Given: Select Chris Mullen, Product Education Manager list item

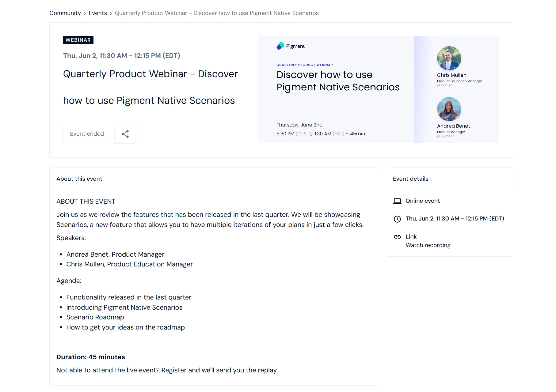Looking at the screenshot, I should pos(130,264).
